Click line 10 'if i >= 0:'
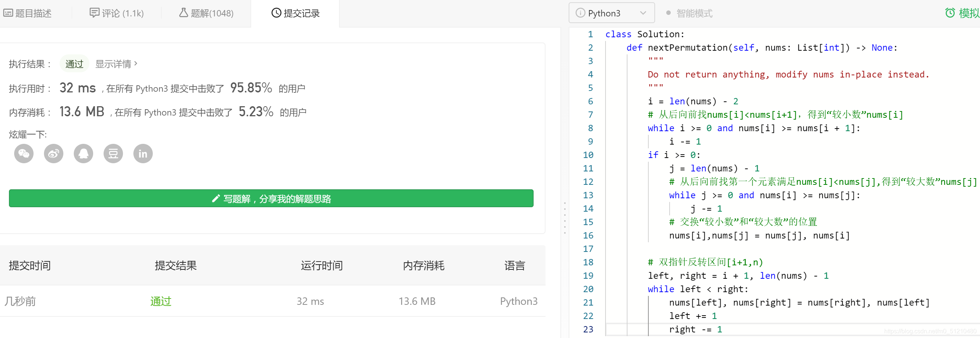 tap(674, 155)
